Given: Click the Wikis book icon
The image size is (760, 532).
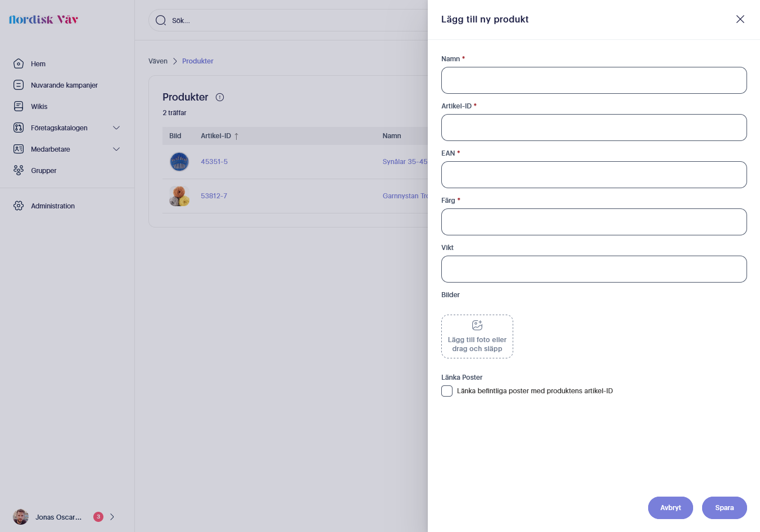Looking at the screenshot, I should click(x=19, y=106).
